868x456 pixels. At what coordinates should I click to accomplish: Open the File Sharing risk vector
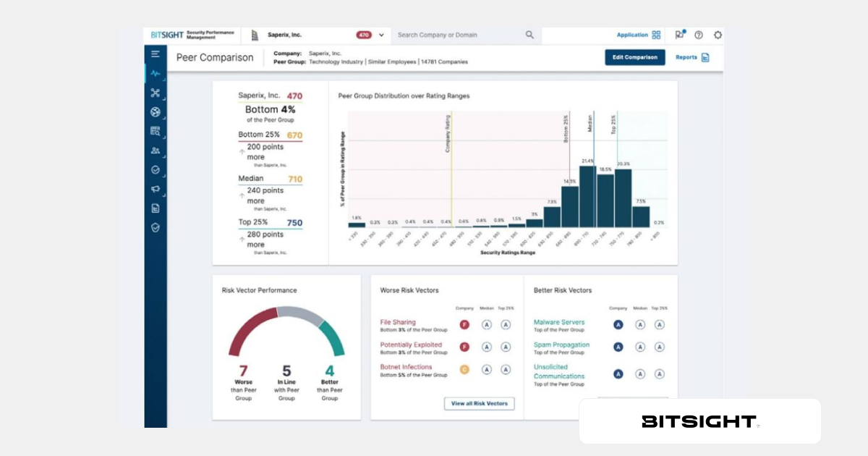pyautogui.click(x=399, y=322)
